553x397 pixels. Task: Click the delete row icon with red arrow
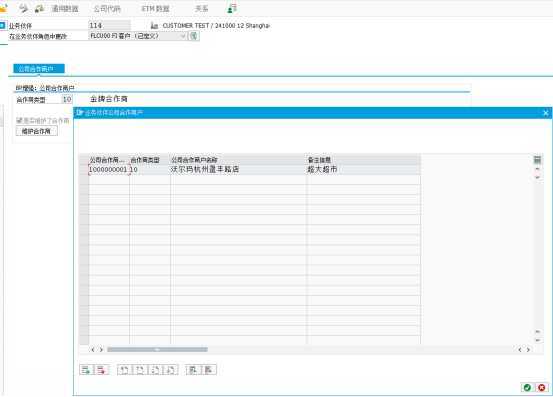click(102, 370)
